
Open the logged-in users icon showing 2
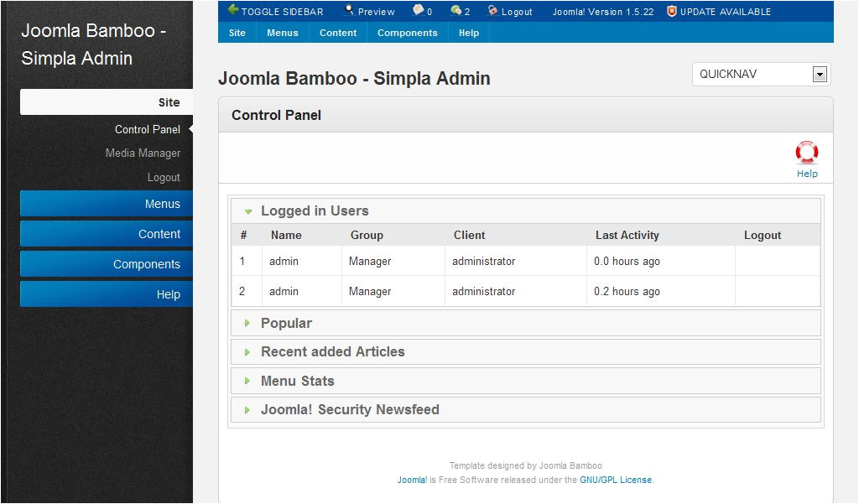tap(456, 10)
